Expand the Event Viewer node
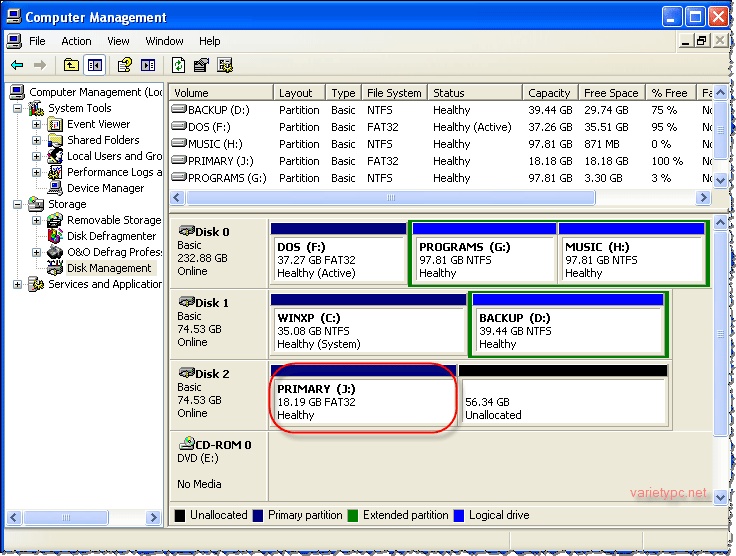 (x=36, y=124)
